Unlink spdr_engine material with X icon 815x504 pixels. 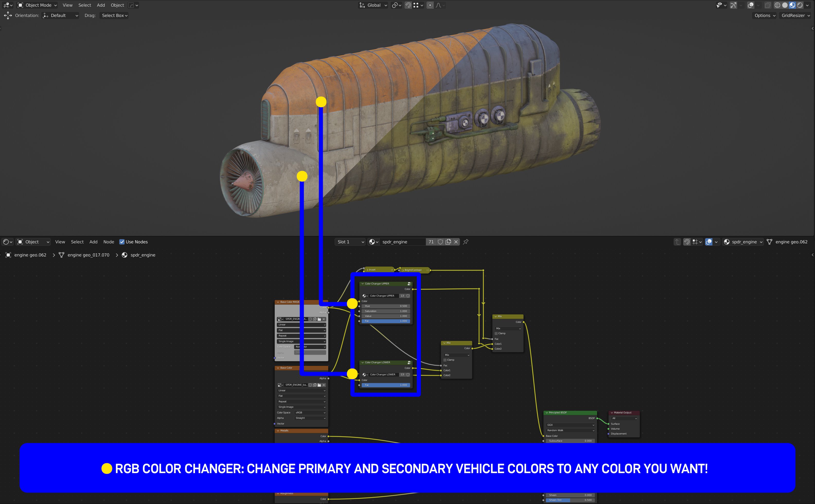tap(456, 242)
